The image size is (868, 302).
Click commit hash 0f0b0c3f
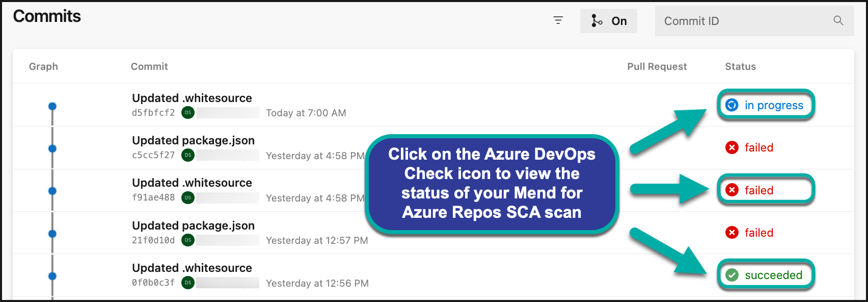coord(153,283)
